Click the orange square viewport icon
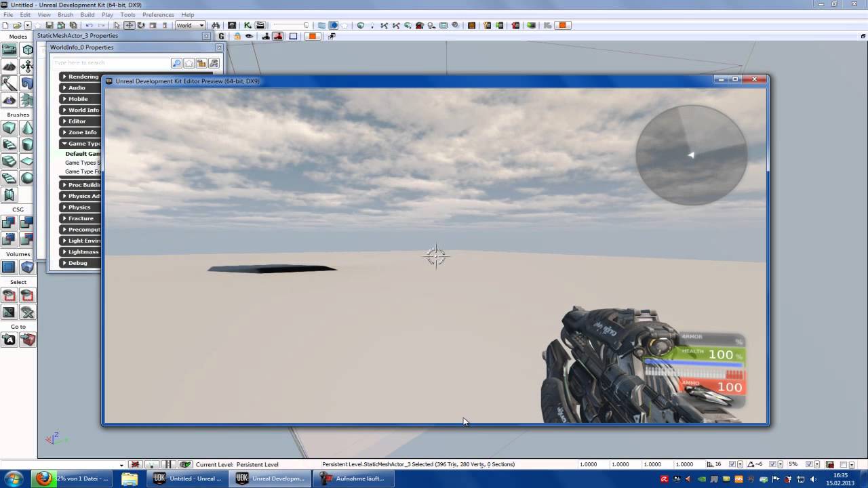868x488 pixels. coord(312,37)
